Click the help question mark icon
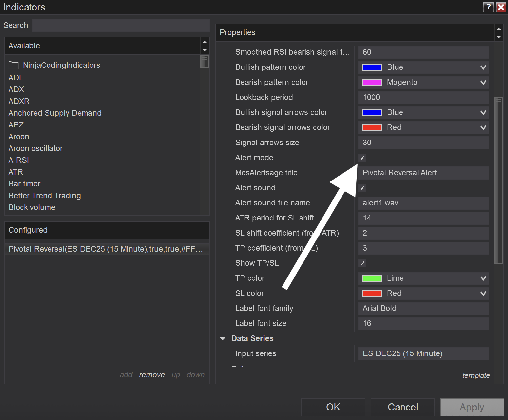 tap(488, 7)
